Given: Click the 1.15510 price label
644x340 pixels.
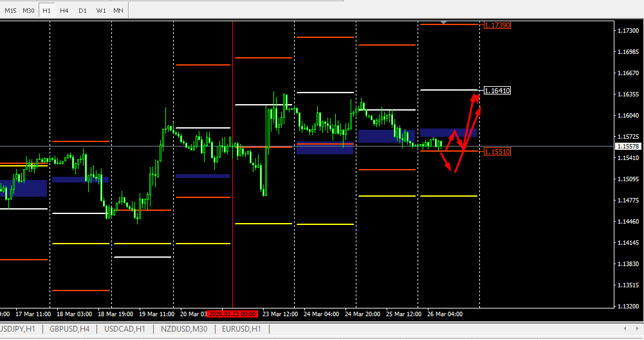Looking at the screenshot, I should pos(497,152).
